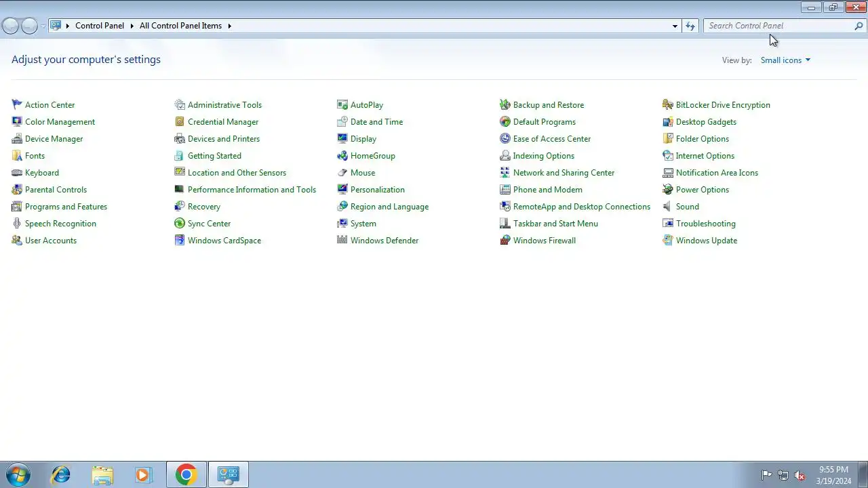Image resolution: width=868 pixels, height=488 pixels.
Task: Expand the arrow after All Control Panel Items
Action: pyautogui.click(x=229, y=26)
